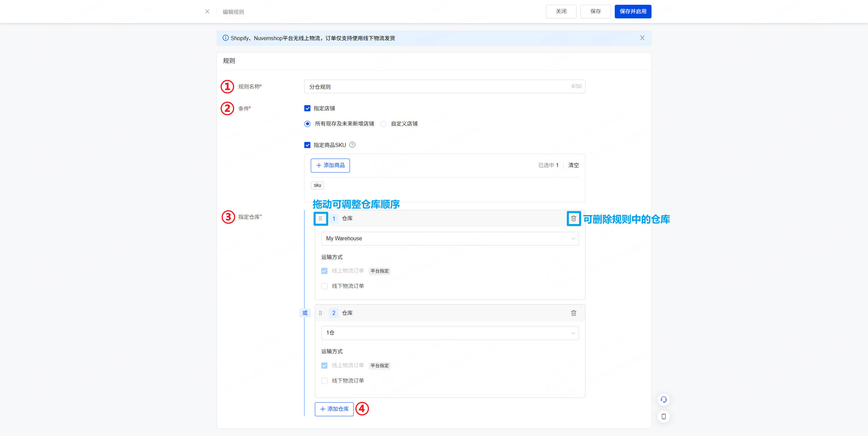Open the My Warehouse dropdown
The width and height of the screenshot is (868, 436).
coord(450,239)
